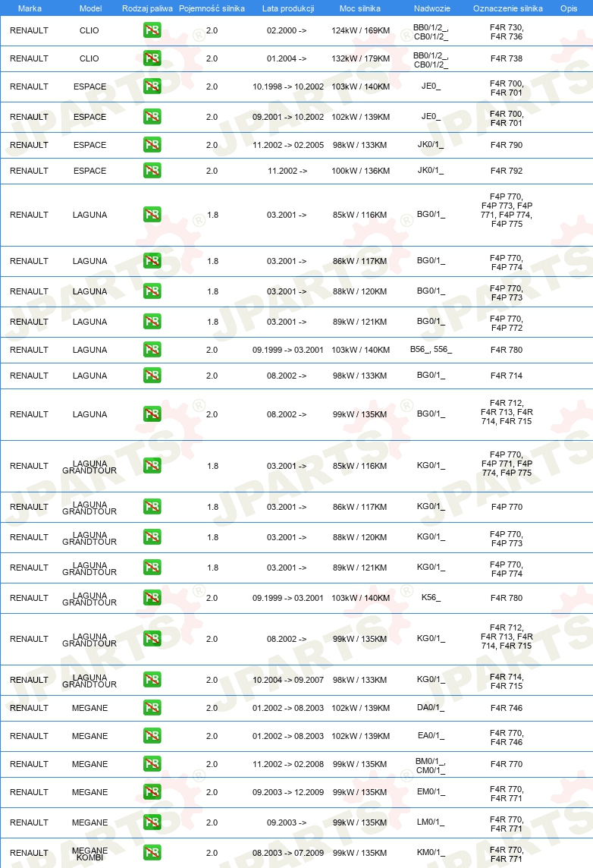Select the fuel icon in the LAGUNA GRANDTOUR 86kW row
This screenshot has height=868, width=593.
coord(152,507)
